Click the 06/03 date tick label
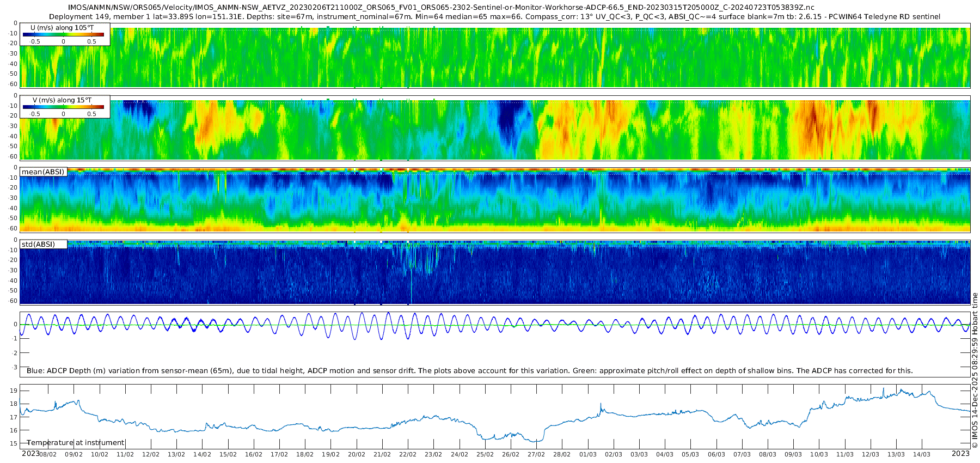This screenshot has width=980, height=463. tap(716, 454)
